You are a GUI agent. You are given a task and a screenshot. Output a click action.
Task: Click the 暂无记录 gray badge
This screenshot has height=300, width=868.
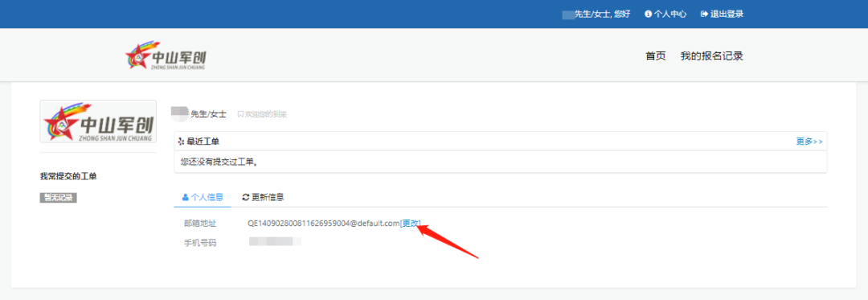click(58, 198)
